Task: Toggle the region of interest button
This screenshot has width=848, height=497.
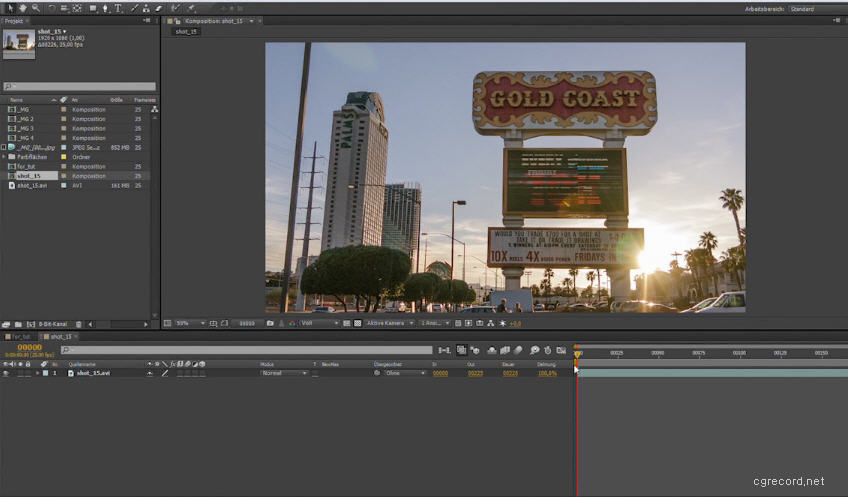Action: click(346, 323)
